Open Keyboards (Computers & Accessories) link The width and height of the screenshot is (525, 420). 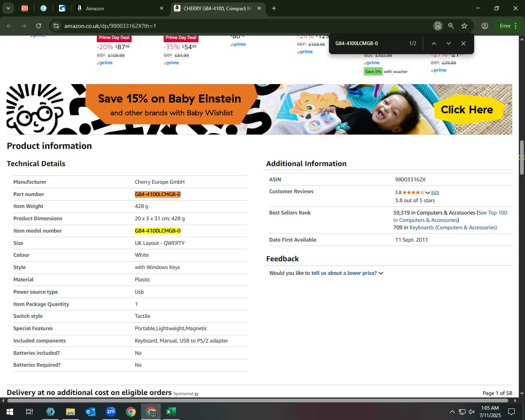click(453, 228)
